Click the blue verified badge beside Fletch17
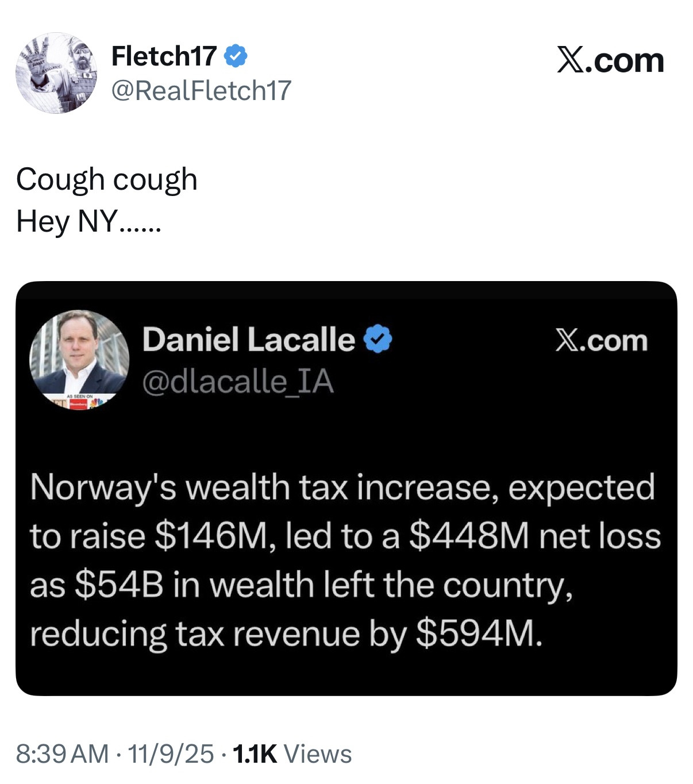Viewport: 693px width, 784px height. [236, 56]
